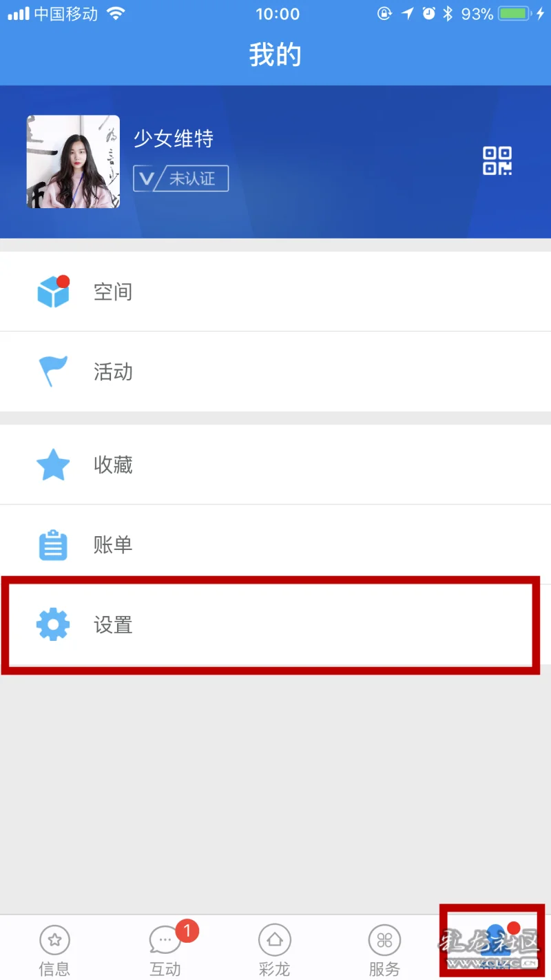Open the profile avatar photo

73,161
